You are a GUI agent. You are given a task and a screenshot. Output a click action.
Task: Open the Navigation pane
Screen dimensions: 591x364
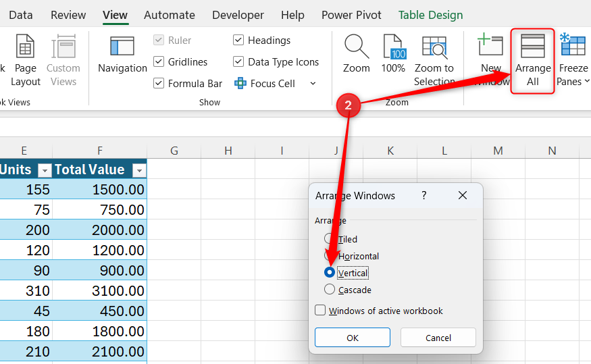[x=122, y=55]
